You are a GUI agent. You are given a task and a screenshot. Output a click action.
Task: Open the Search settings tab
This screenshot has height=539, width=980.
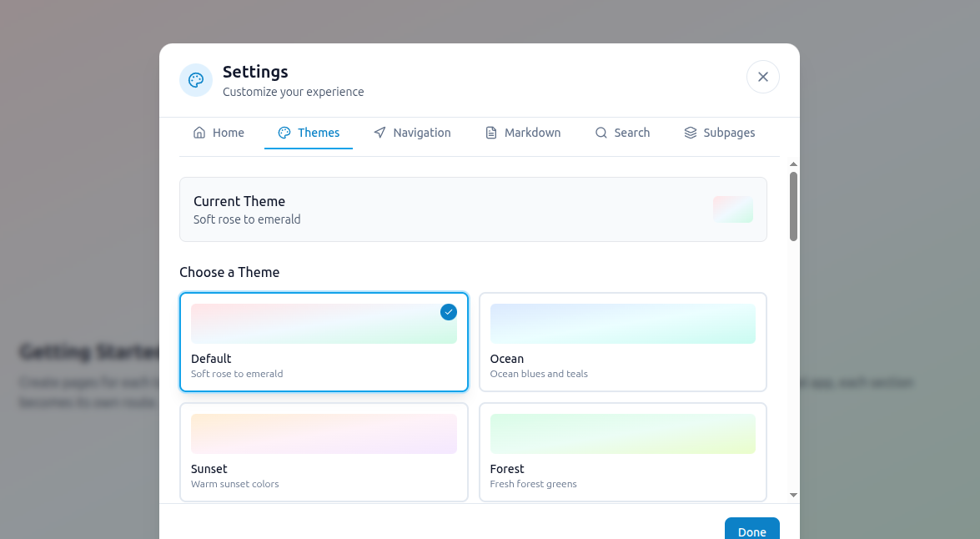tap(622, 133)
